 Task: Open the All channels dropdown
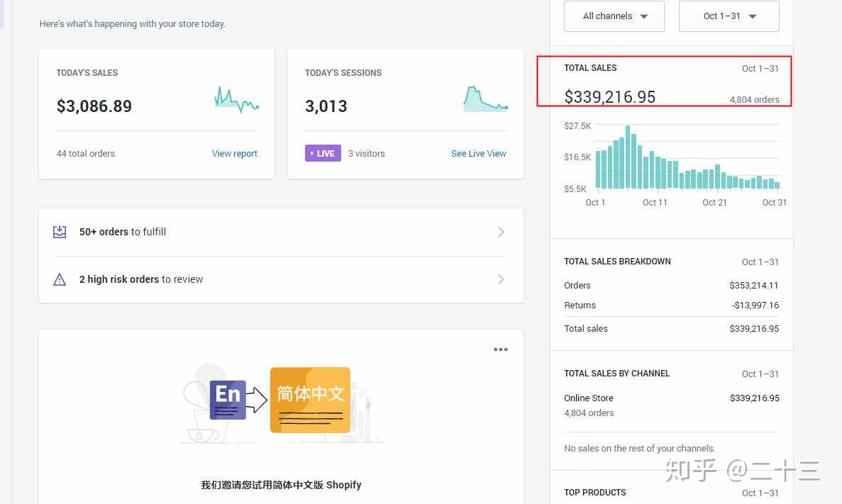pyautogui.click(x=614, y=16)
